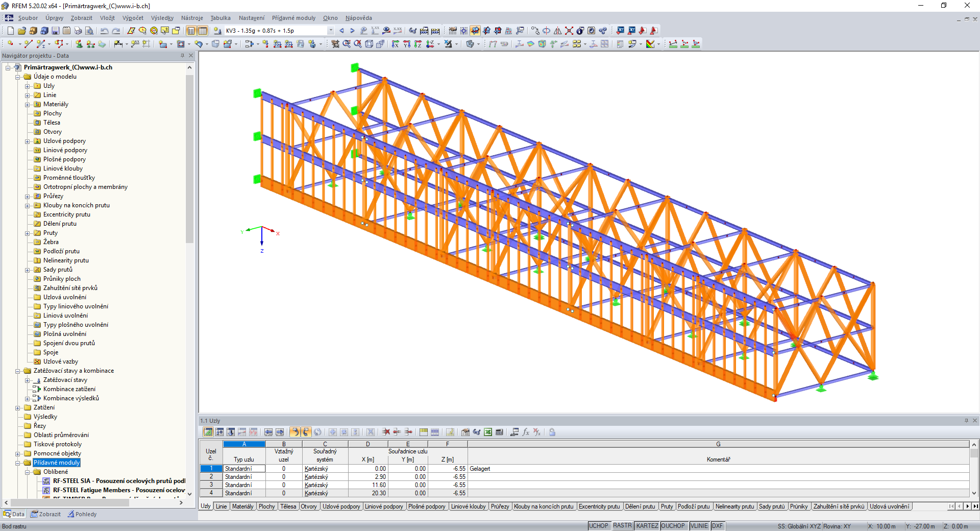Click the Redo icon in the toolbar
The height and width of the screenshot is (531, 980).
pyautogui.click(x=116, y=31)
